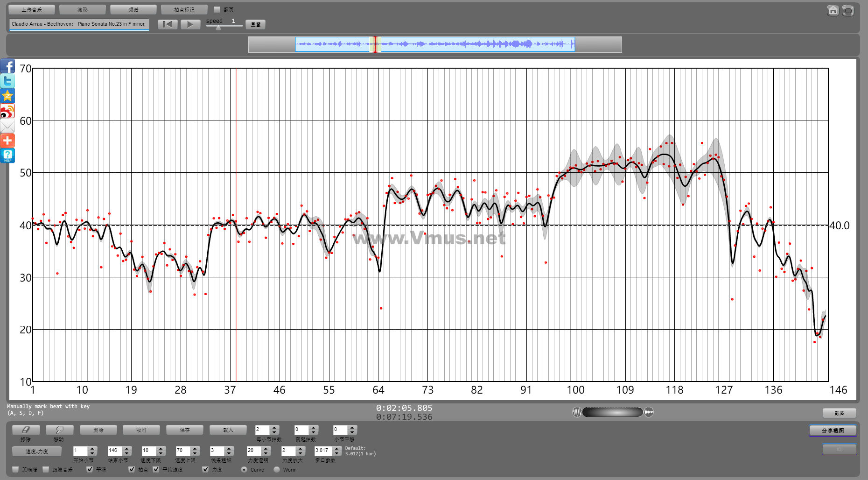Increase 每小节拍数 (beats per bar) stepper

pos(274,427)
